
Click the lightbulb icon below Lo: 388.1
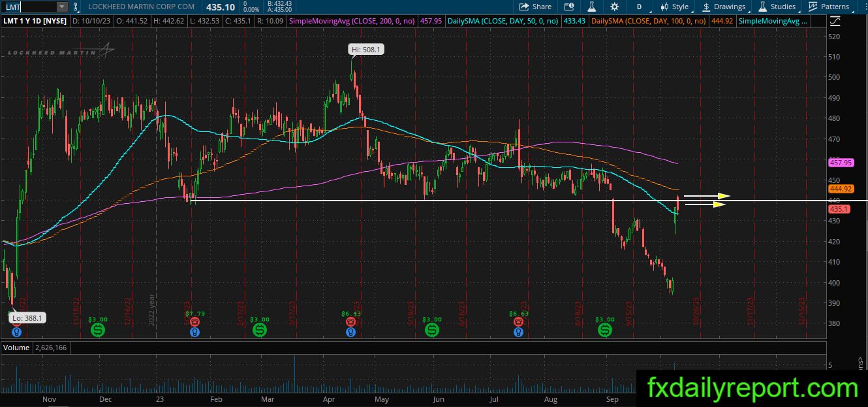pos(16,332)
